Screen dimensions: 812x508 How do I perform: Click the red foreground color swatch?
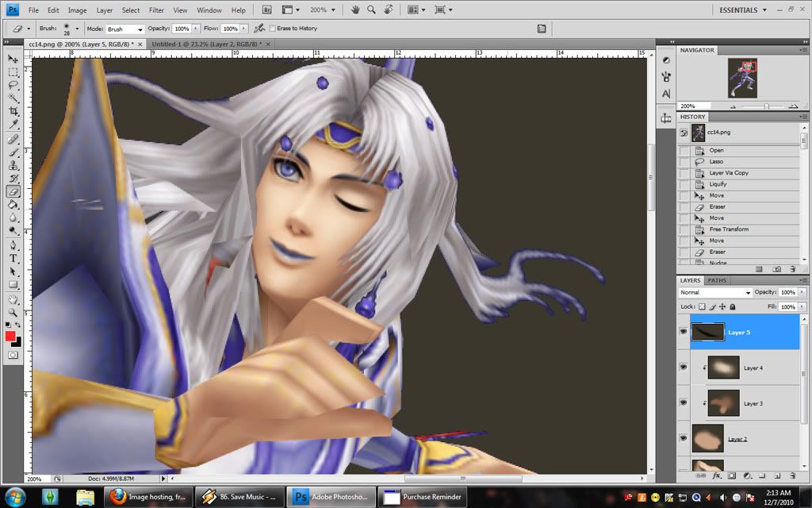[10, 336]
